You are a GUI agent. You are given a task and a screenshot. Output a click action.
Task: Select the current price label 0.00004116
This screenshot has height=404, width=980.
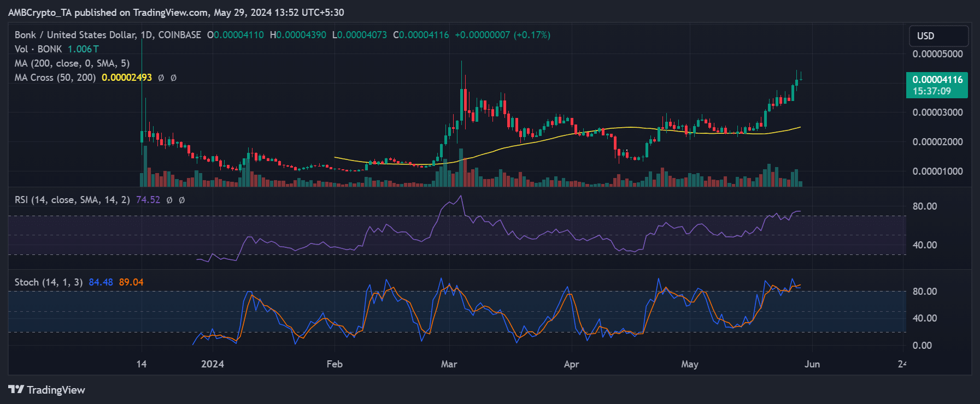click(937, 80)
